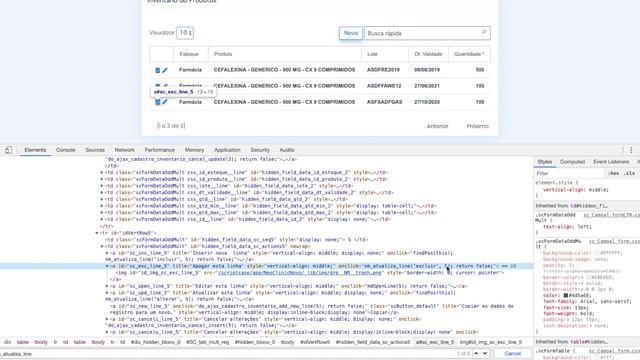Expand the td css_qtd_min__line node
Screen dimensions: 640x360
[102, 206]
